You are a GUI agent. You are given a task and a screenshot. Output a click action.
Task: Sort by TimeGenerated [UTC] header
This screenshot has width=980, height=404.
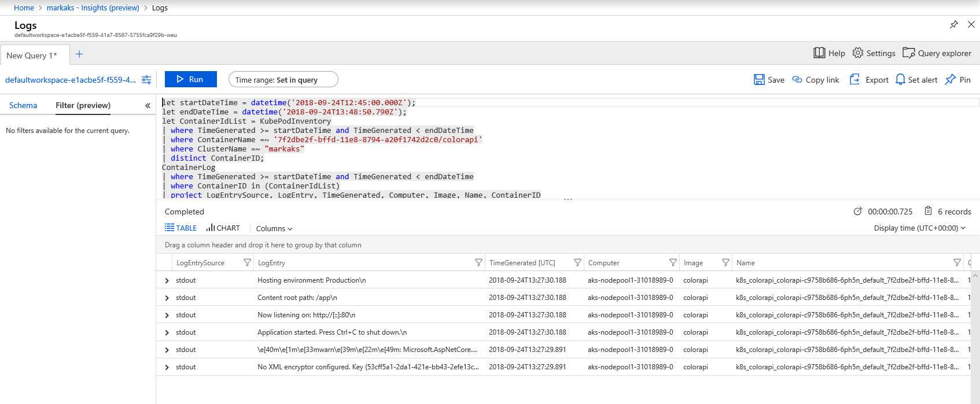coord(522,262)
